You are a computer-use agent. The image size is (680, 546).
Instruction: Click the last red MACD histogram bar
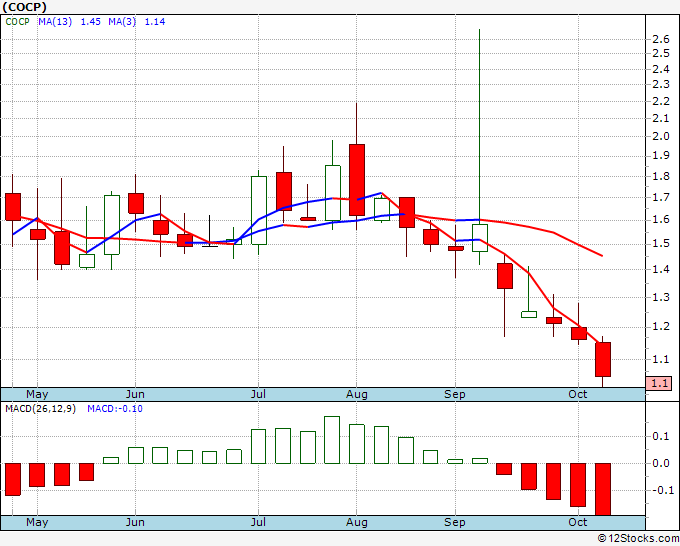pos(603,489)
